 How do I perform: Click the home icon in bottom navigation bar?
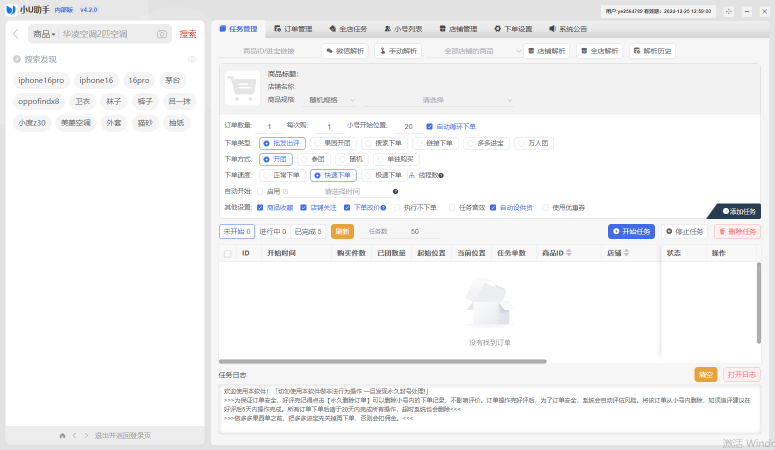point(62,436)
